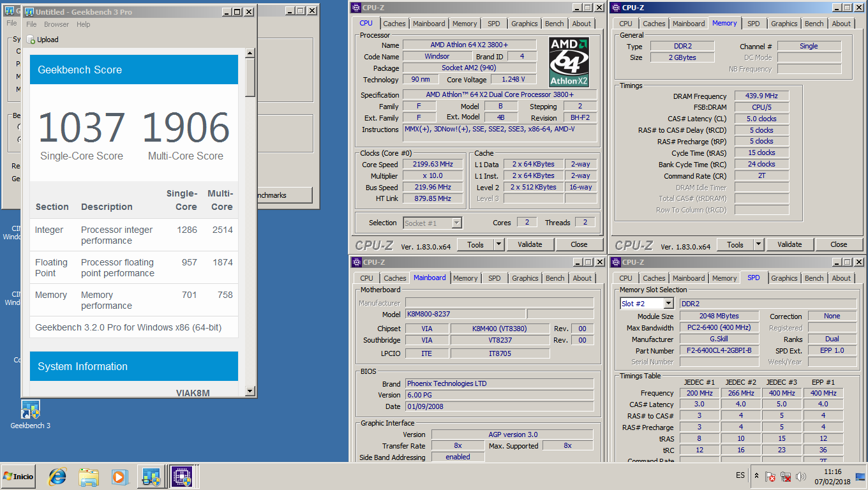This screenshot has height=490, width=868.
Task: Open the Socket #1 processor selection combo box
Action: (x=433, y=223)
